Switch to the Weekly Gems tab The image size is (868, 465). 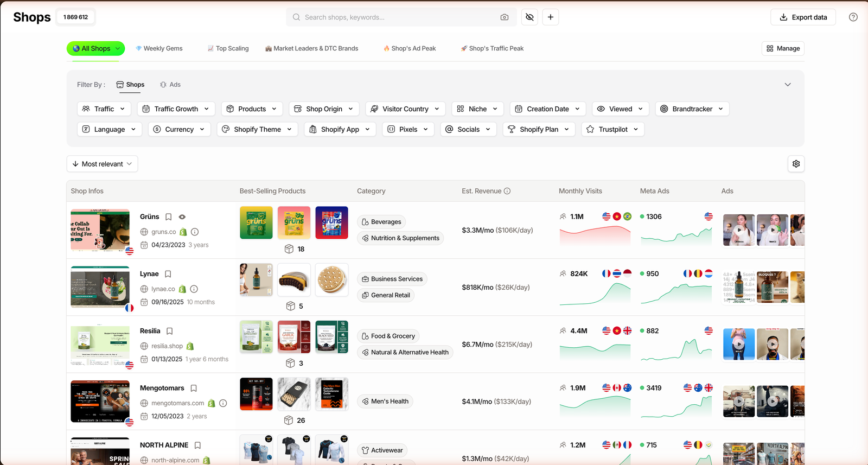[x=159, y=48]
